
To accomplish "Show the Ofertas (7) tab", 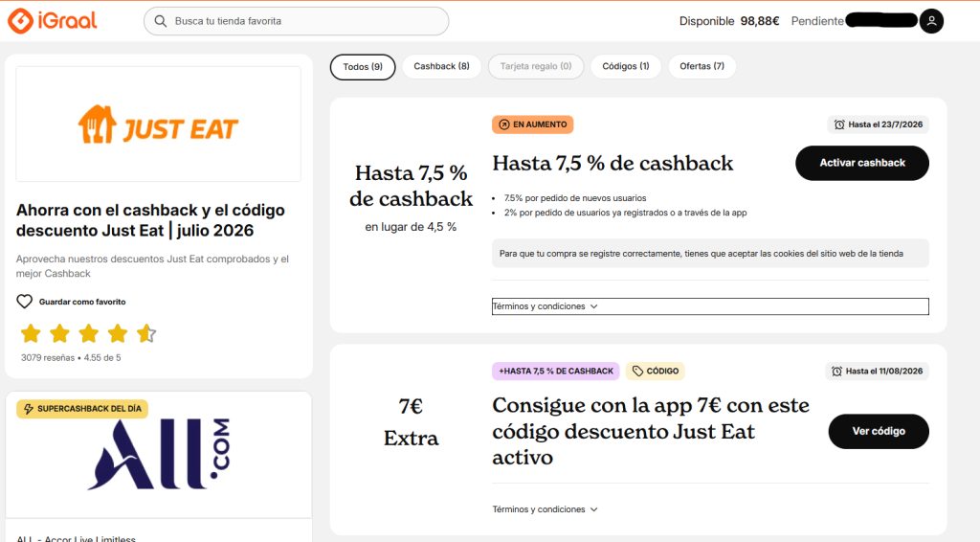I will 702,66.
